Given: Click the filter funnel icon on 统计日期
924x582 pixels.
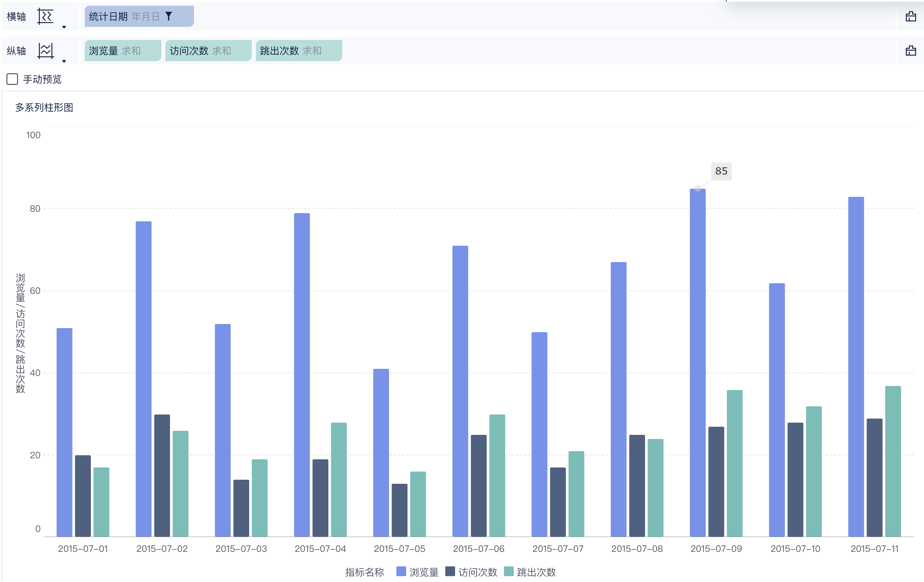Looking at the screenshot, I should (x=169, y=16).
